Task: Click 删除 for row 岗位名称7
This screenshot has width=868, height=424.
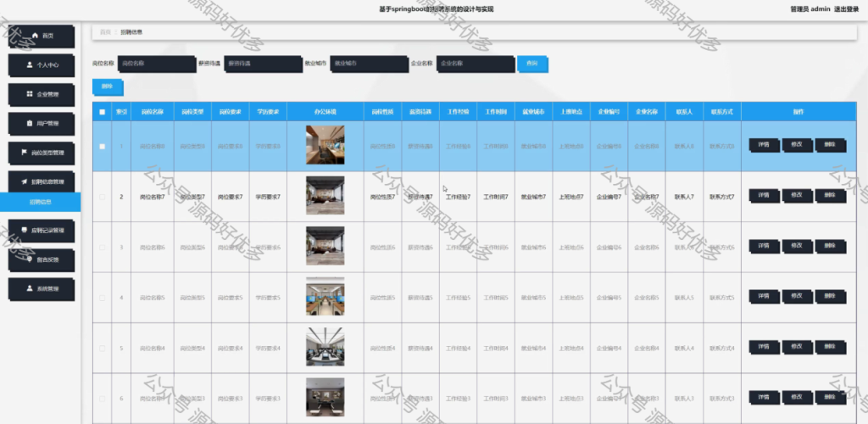Action: 831,196
